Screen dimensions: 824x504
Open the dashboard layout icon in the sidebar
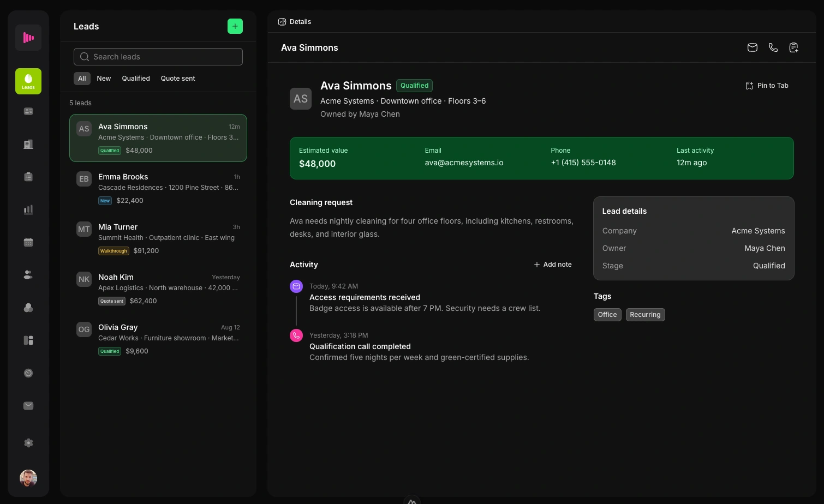(x=28, y=340)
